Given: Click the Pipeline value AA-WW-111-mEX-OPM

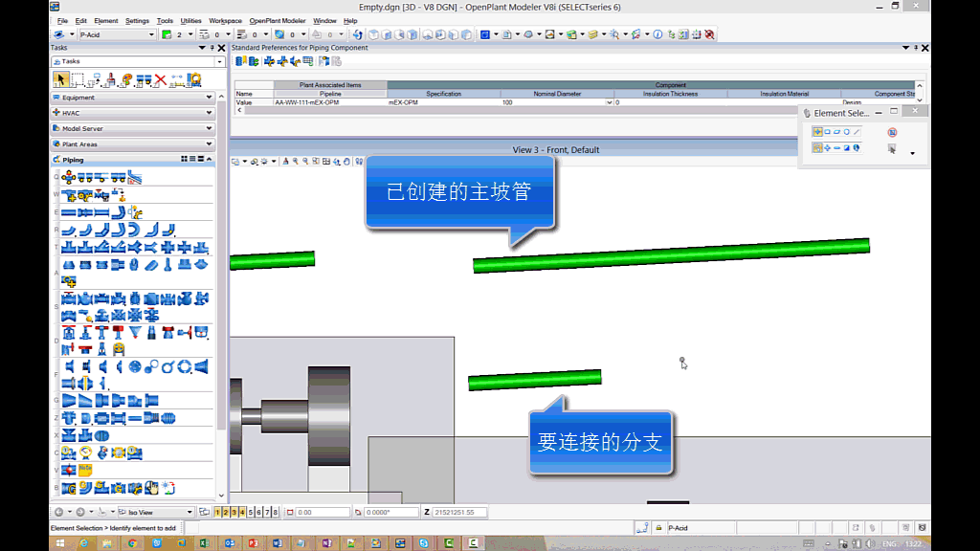Looking at the screenshot, I should point(307,102).
